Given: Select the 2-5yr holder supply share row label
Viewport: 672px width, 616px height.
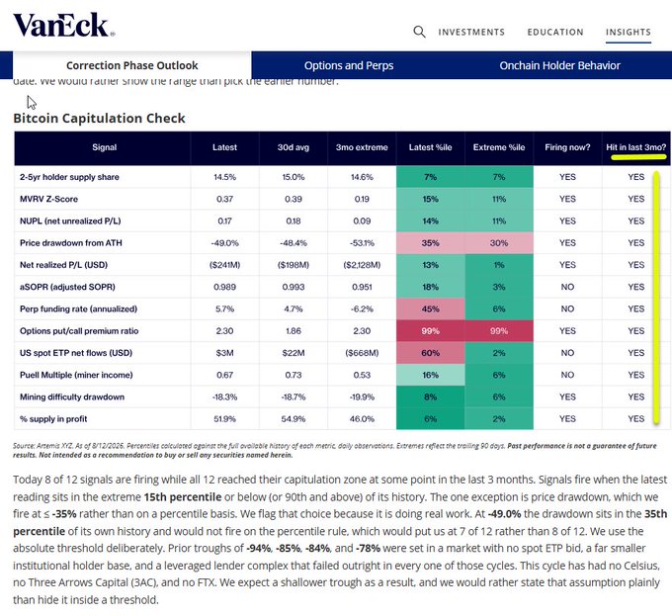Looking at the screenshot, I should click(x=69, y=177).
